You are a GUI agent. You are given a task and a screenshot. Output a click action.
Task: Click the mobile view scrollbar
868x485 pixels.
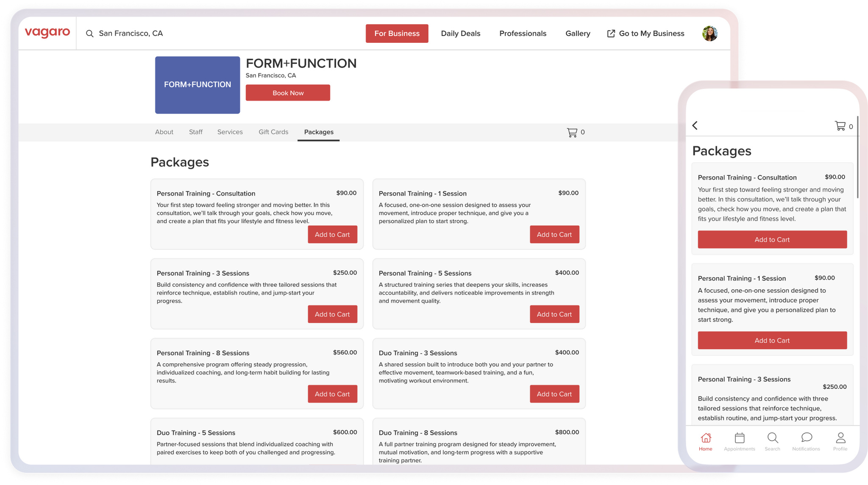(858, 157)
